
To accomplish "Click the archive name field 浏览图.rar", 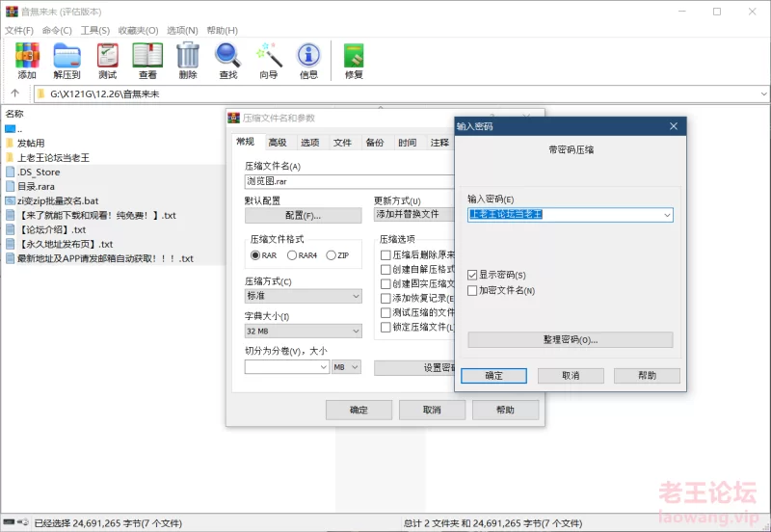I will point(349,181).
